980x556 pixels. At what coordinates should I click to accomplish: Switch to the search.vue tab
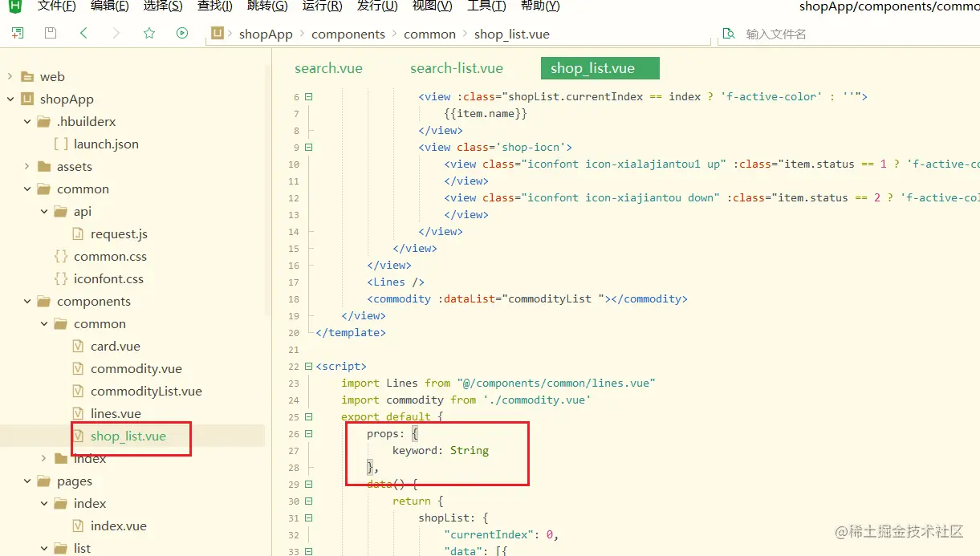coord(328,68)
